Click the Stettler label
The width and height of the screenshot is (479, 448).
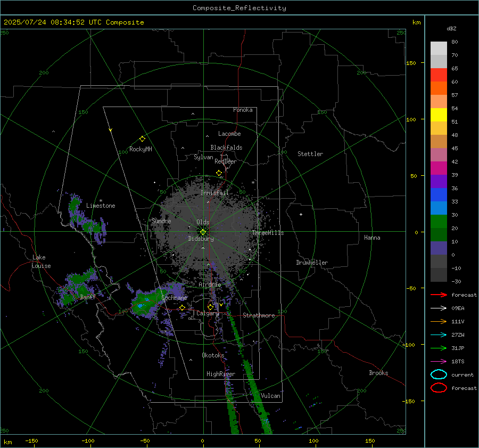[310, 154]
